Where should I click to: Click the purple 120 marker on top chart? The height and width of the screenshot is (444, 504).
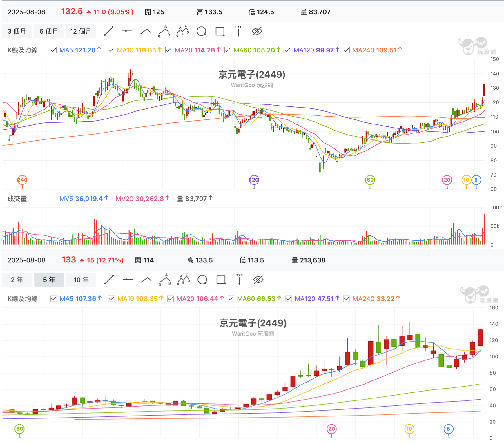pyautogui.click(x=254, y=180)
